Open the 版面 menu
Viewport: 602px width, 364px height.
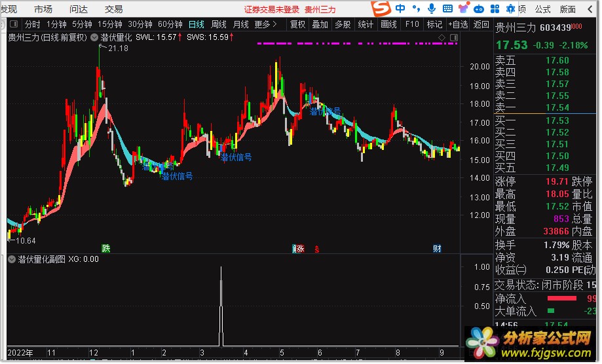(x=568, y=9)
